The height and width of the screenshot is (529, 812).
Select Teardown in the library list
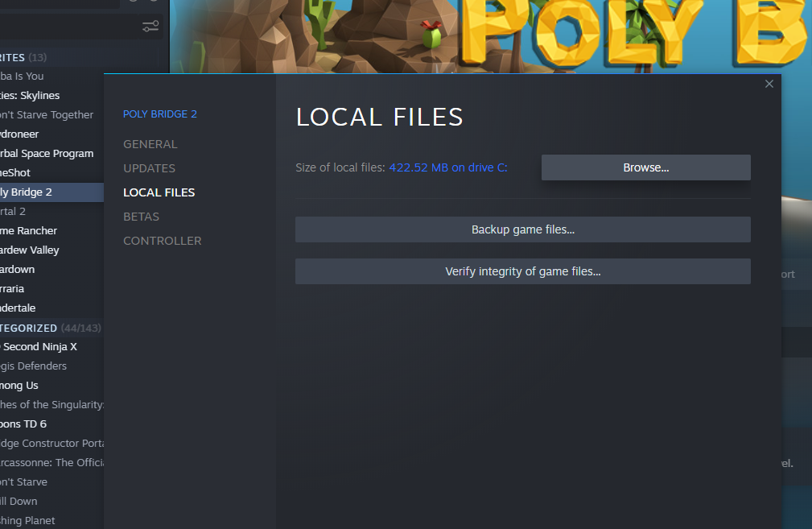(x=52, y=270)
